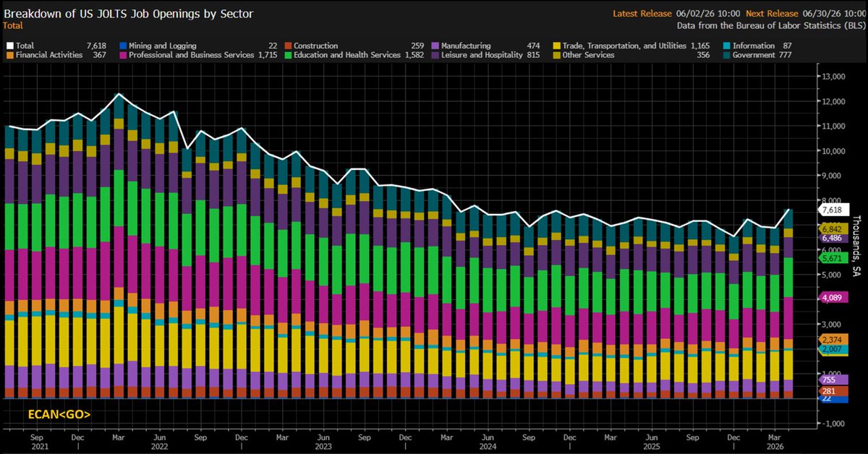Select the Manufacturing legend label
The width and height of the screenshot is (868, 454).
pyautogui.click(x=467, y=46)
